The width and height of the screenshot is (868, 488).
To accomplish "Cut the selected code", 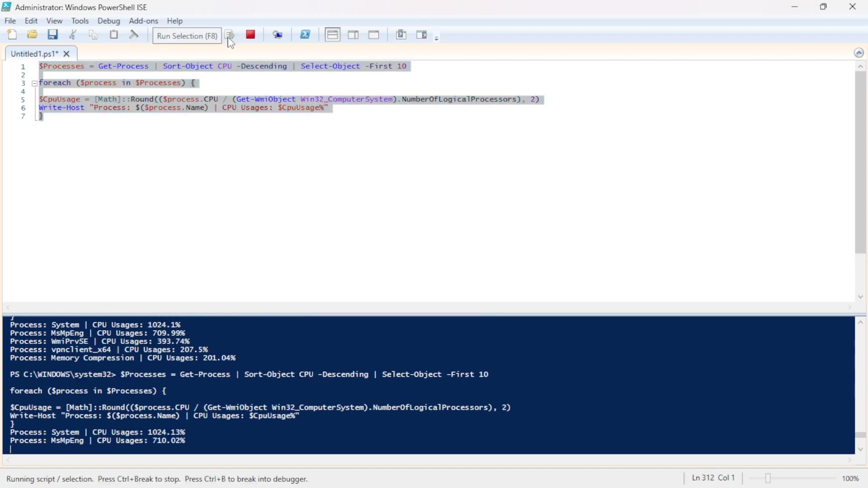I will coord(73,34).
